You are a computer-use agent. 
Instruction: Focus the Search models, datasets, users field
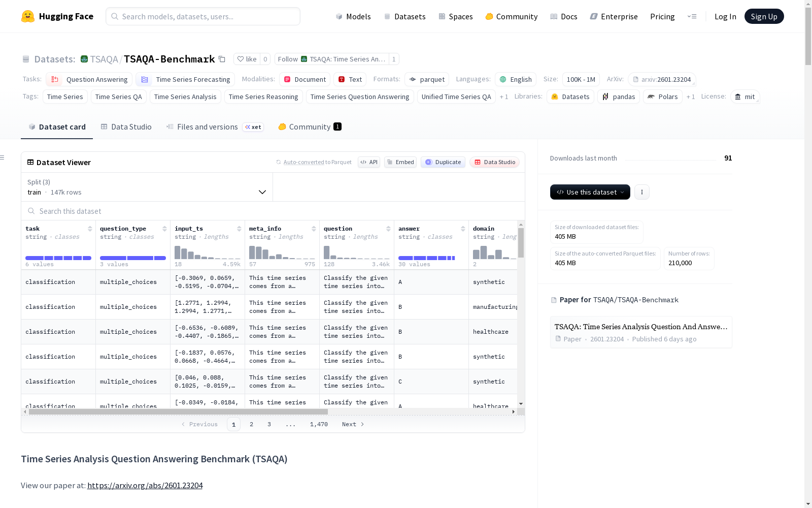[203, 16]
